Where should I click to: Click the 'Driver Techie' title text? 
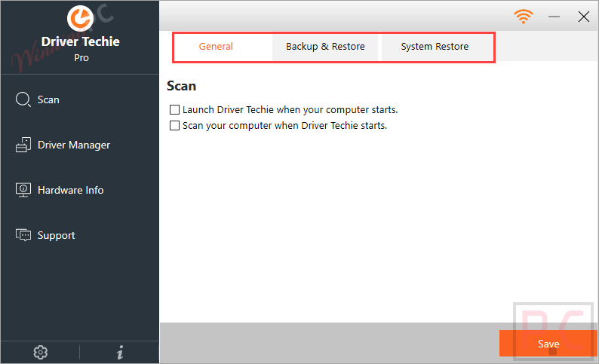[81, 41]
